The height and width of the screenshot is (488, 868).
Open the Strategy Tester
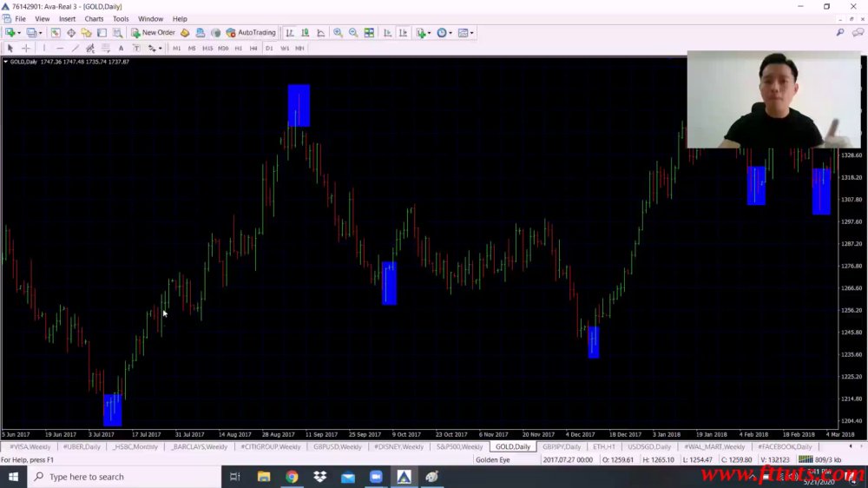117,33
